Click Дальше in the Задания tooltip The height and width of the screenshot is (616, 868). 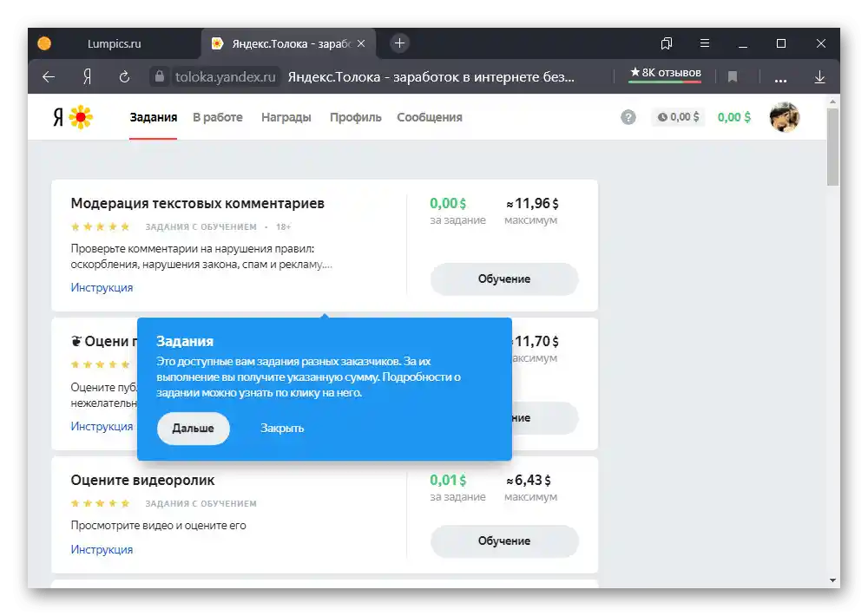(x=194, y=429)
